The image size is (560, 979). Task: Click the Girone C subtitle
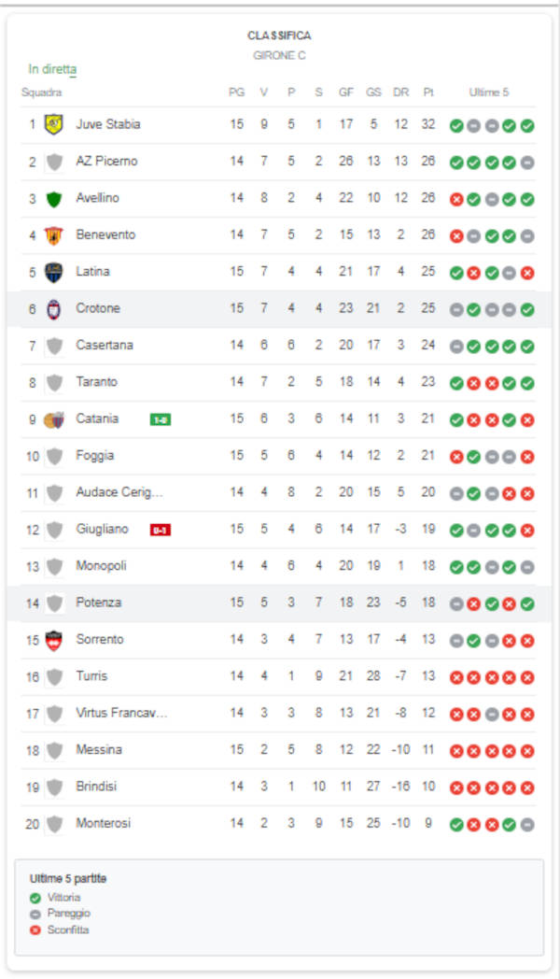279,55
